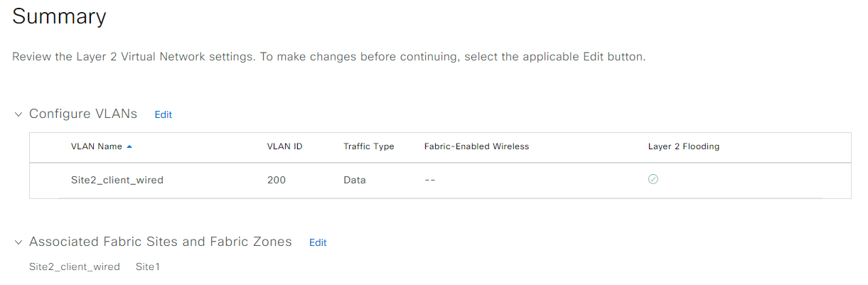The width and height of the screenshot is (868, 285).
Task: Select the Site1 fabric site label
Action: point(148,267)
